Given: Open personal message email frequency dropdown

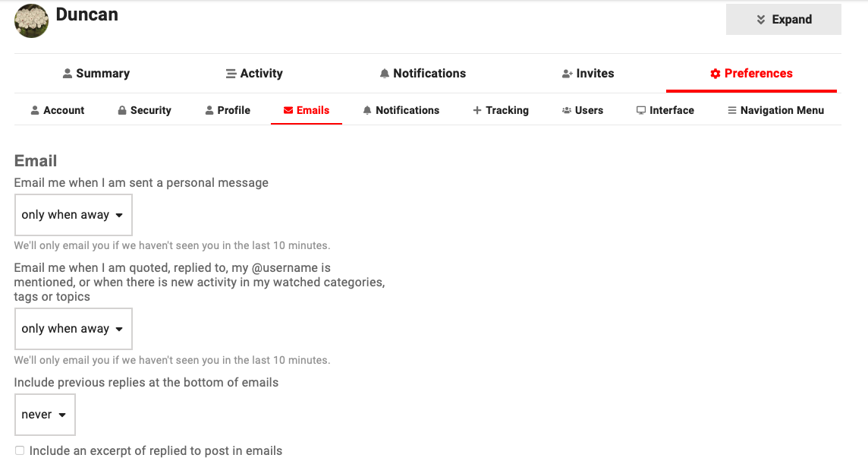Looking at the screenshot, I should click(73, 215).
